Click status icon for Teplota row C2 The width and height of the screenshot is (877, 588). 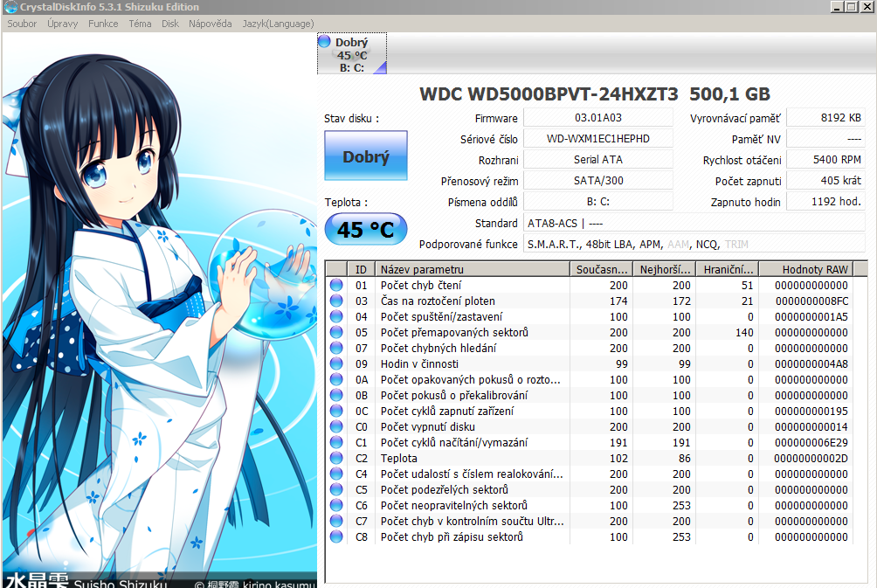click(x=336, y=458)
